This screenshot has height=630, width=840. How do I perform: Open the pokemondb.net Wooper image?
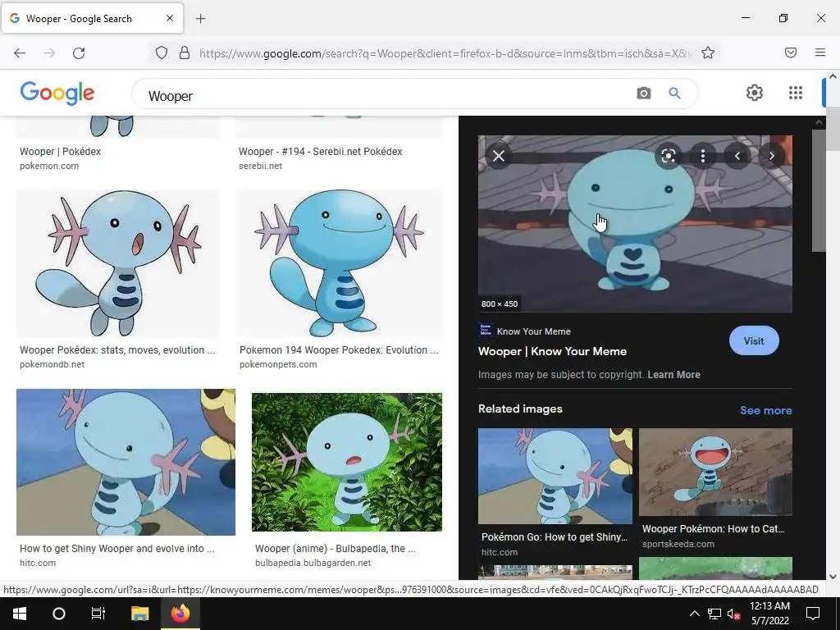click(x=118, y=263)
